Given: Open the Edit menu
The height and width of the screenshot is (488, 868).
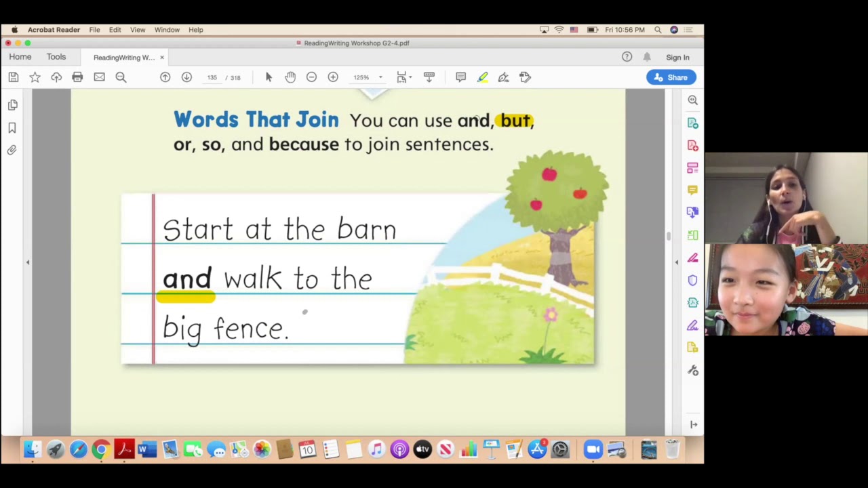Looking at the screenshot, I should click(x=115, y=30).
